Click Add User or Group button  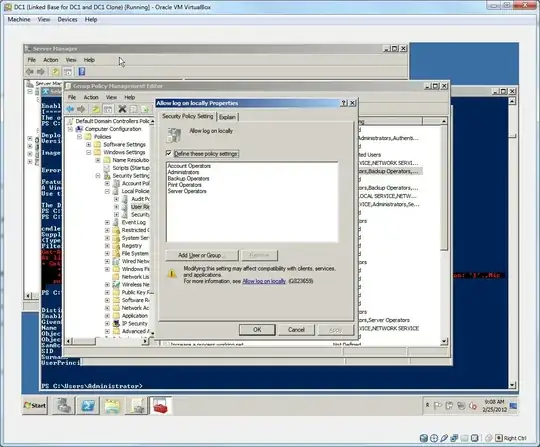(x=202, y=255)
